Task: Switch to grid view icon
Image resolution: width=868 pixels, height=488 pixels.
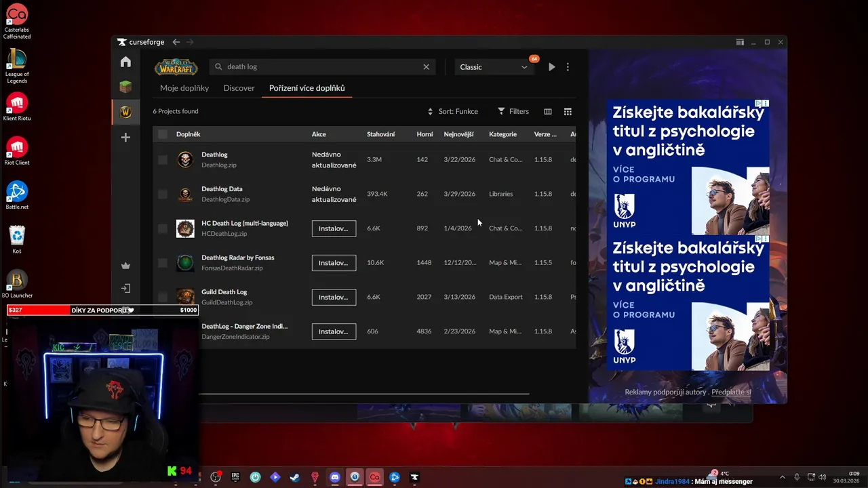Action: (568, 111)
